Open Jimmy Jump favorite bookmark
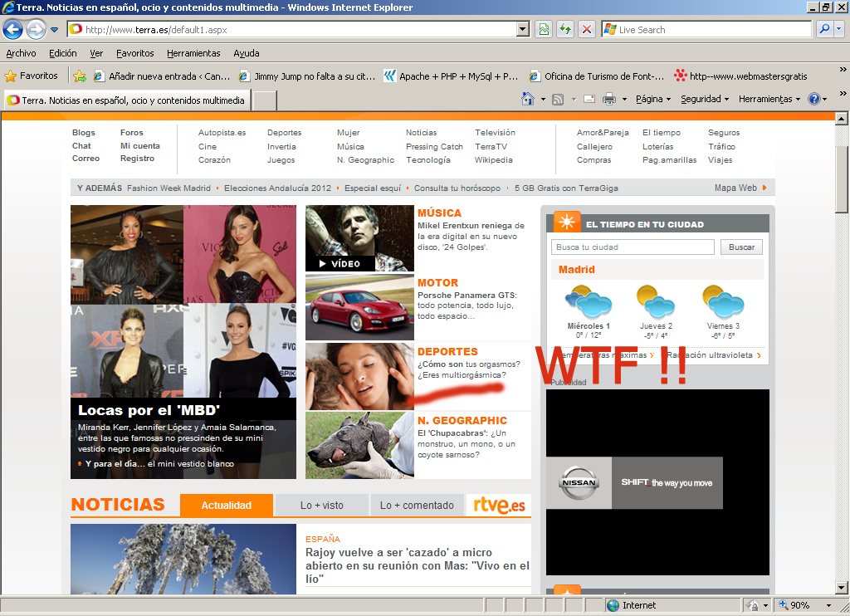850x616 pixels. click(307, 76)
